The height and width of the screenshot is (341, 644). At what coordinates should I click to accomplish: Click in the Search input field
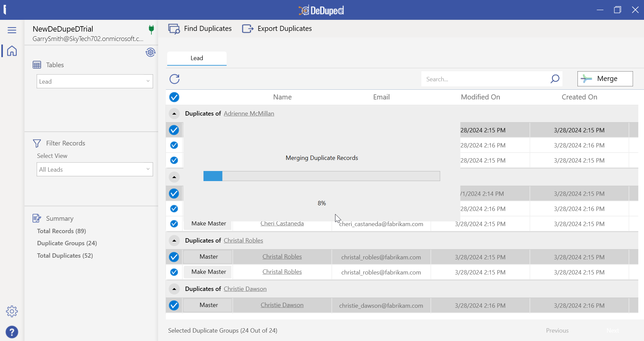(x=485, y=79)
